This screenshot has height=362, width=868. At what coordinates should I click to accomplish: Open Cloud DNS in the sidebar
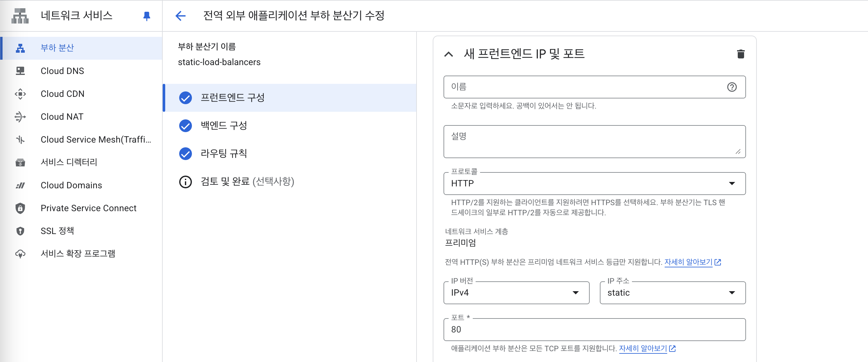(x=62, y=71)
